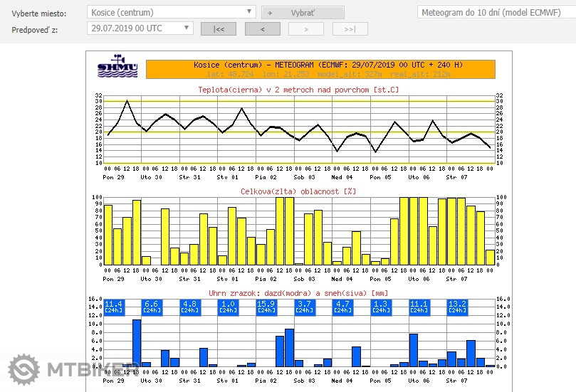576x392 pixels.
Task: Click the 13.2 mm 24h precipitation label
Action: (x=457, y=307)
